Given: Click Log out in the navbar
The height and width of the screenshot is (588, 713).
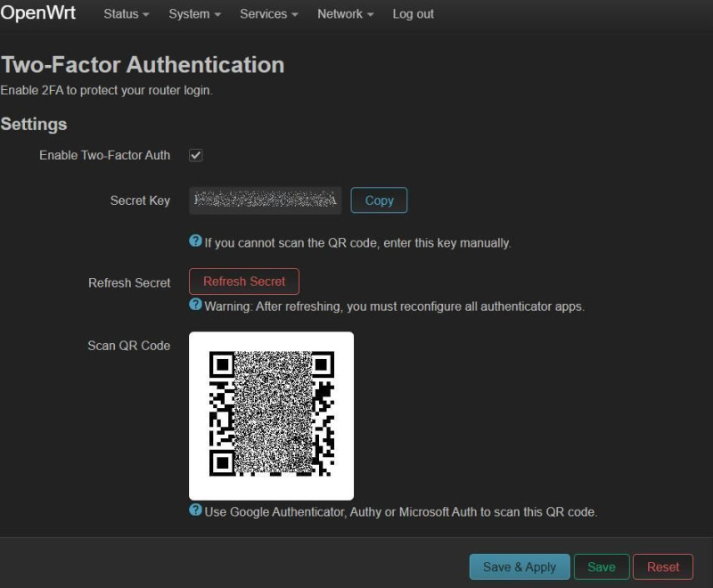Looking at the screenshot, I should (413, 14).
